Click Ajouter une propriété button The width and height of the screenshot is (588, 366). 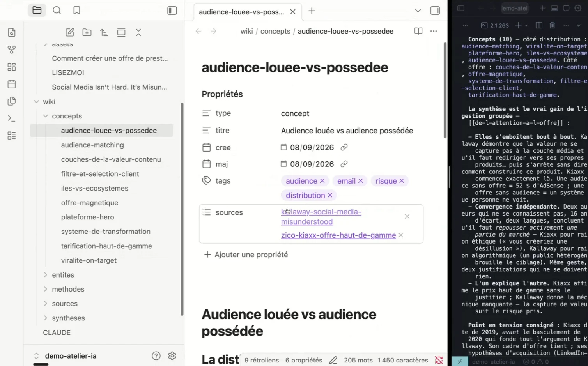246,255
